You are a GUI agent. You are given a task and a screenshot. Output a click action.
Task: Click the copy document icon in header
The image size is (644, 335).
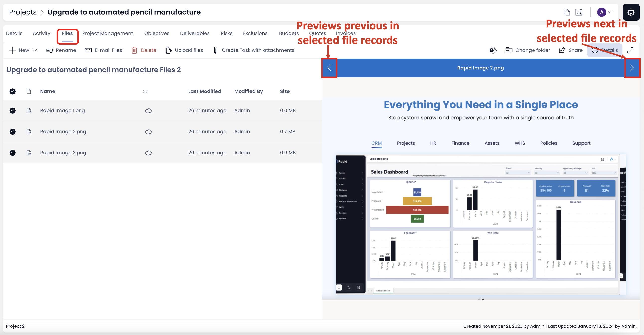click(567, 12)
